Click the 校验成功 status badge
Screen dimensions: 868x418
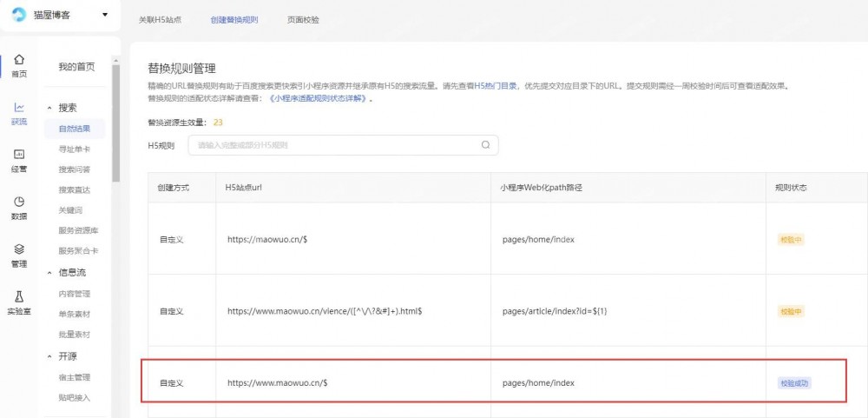(794, 382)
